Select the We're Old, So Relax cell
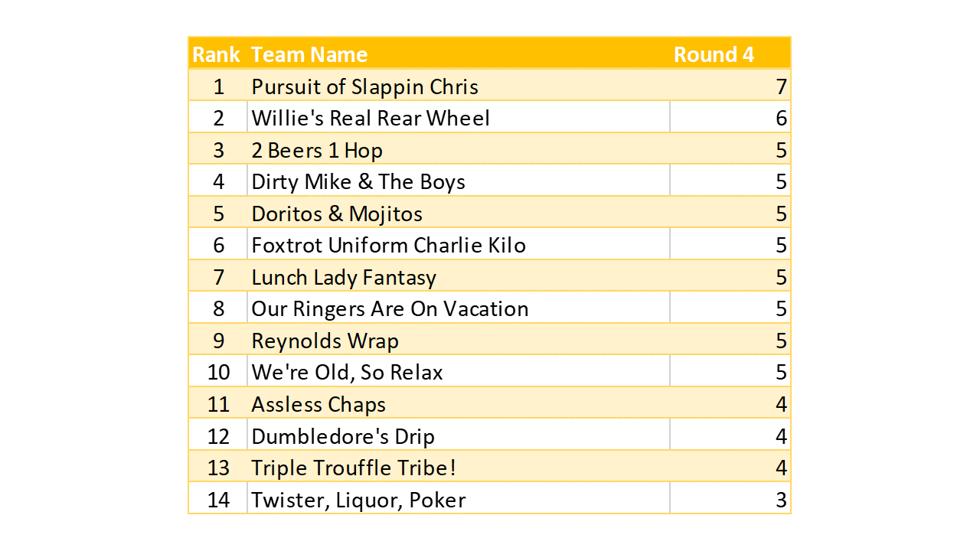The height and width of the screenshot is (551, 980). [348, 373]
